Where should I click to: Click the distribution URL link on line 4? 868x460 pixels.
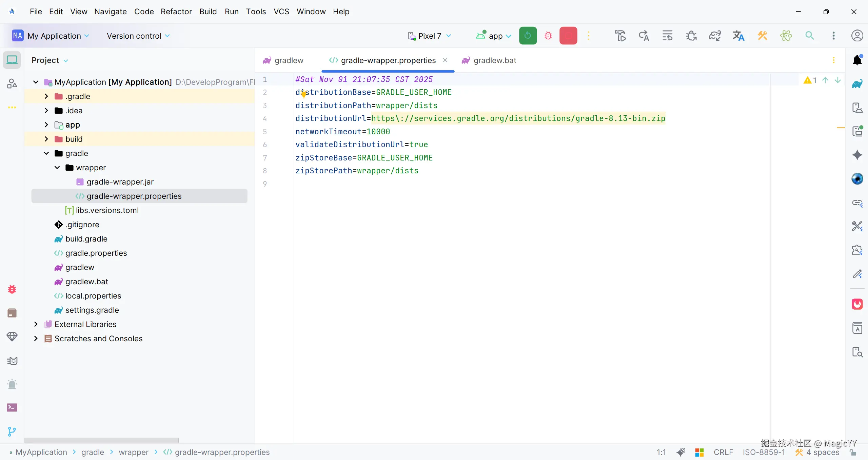point(518,118)
